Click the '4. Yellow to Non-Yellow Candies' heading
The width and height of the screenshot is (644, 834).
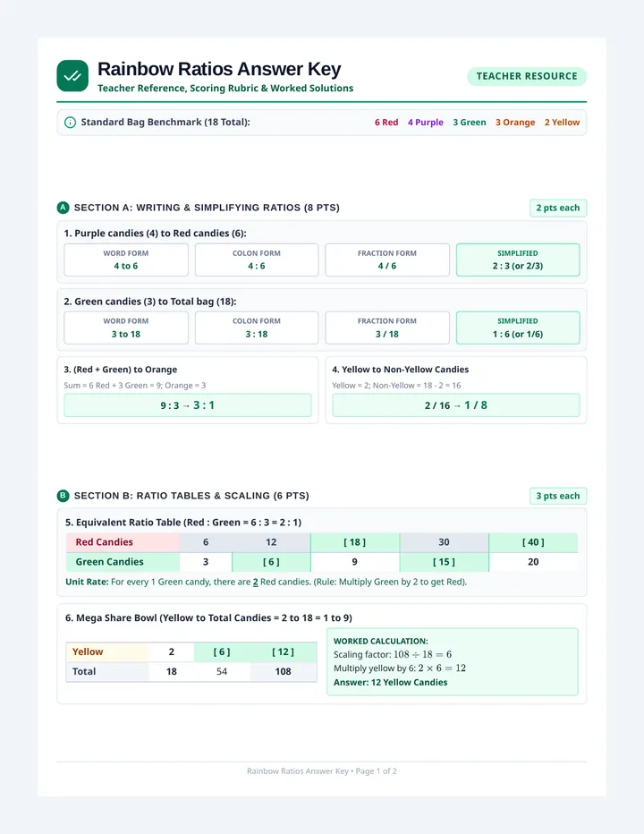point(401,370)
